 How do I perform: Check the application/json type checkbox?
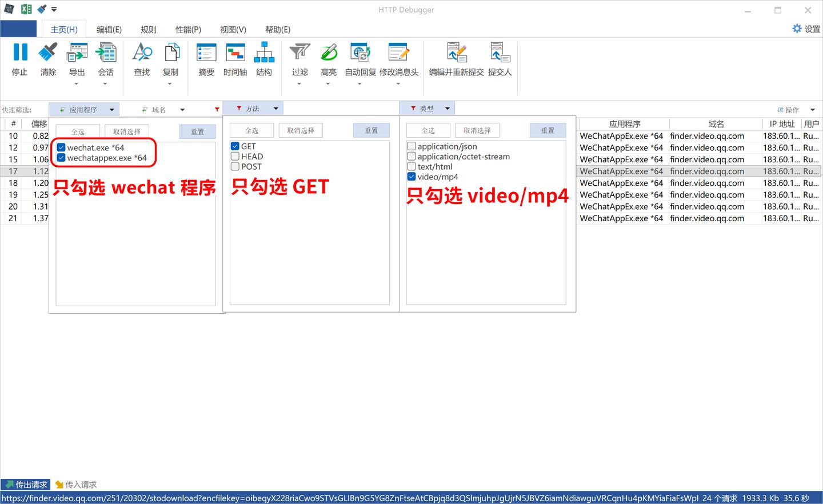411,146
